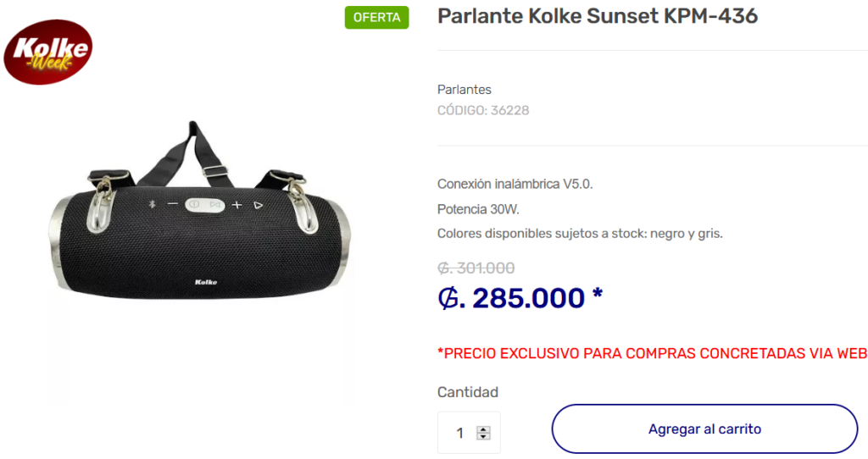Click the product title Parlante Kolke Sunset KPM-436
This screenshot has width=868, height=459.
click(597, 16)
